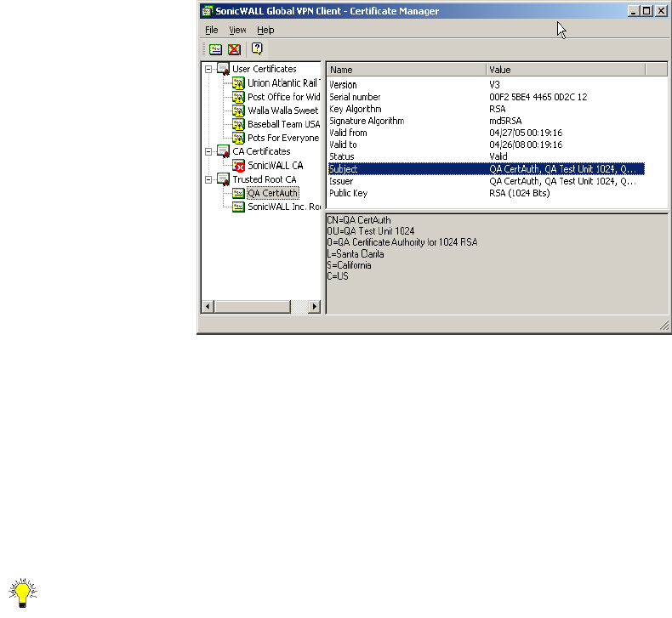Click the yellow light bulb tip icon
Viewport: 672px width, 618px height.
tap(23, 593)
